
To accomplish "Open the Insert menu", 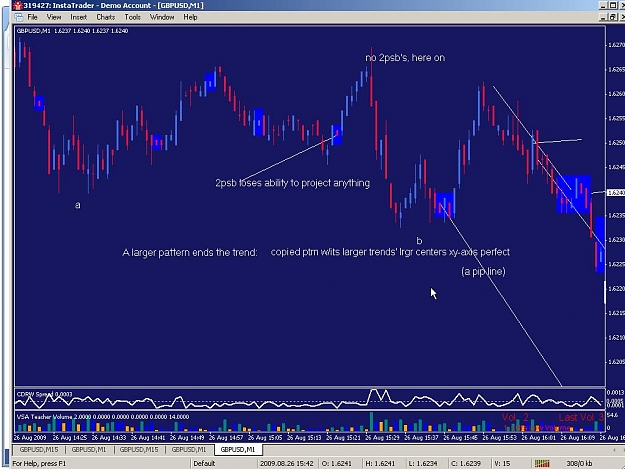I will coord(78,17).
